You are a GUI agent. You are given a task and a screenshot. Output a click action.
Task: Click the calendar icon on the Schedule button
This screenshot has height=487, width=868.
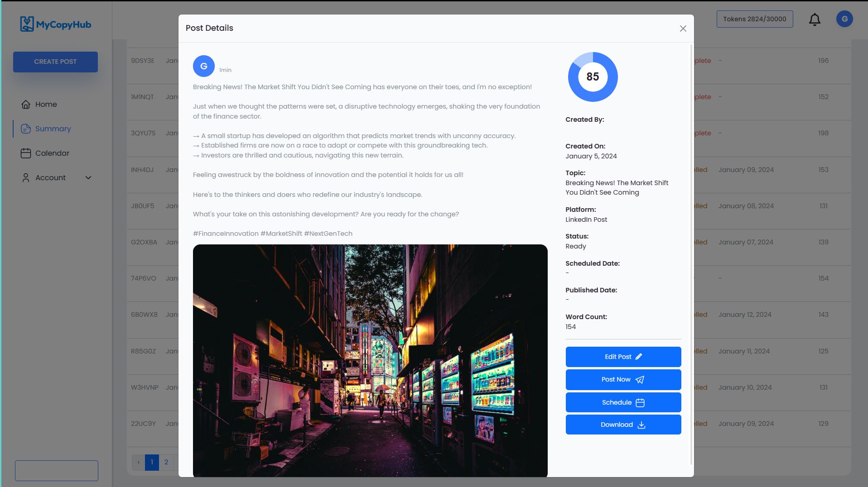coord(640,402)
